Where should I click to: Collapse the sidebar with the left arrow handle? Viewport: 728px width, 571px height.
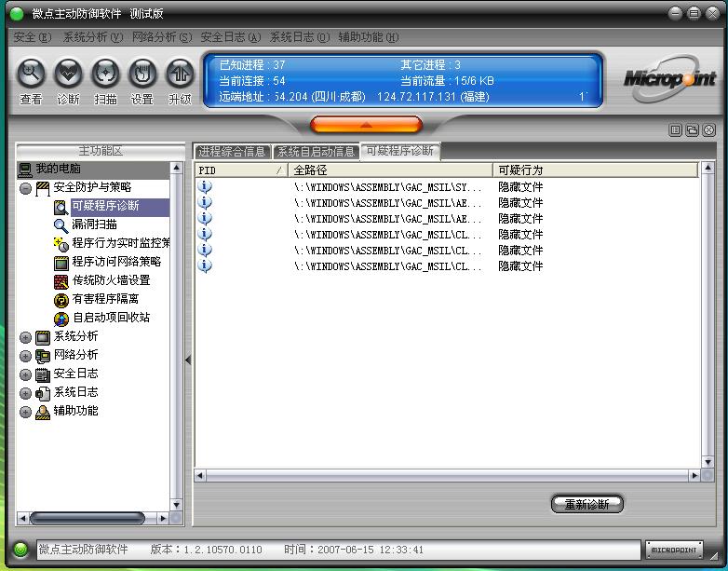click(x=188, y=360)
